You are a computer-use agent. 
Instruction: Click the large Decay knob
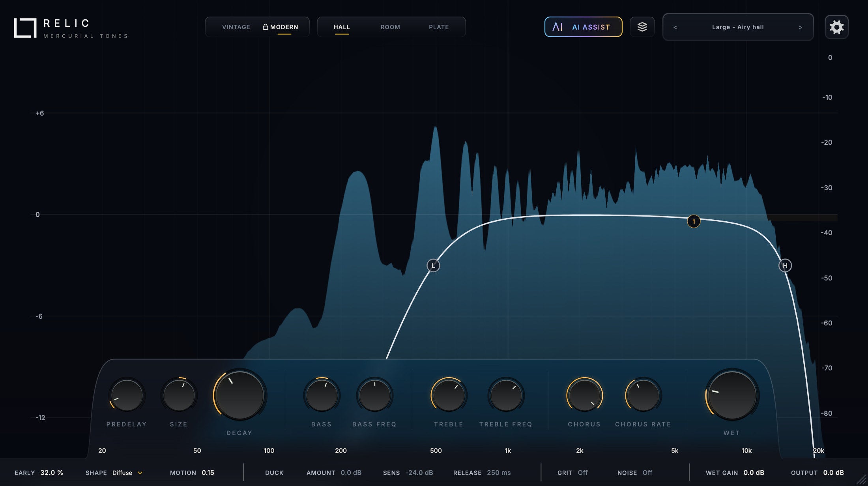click(239, 395)
